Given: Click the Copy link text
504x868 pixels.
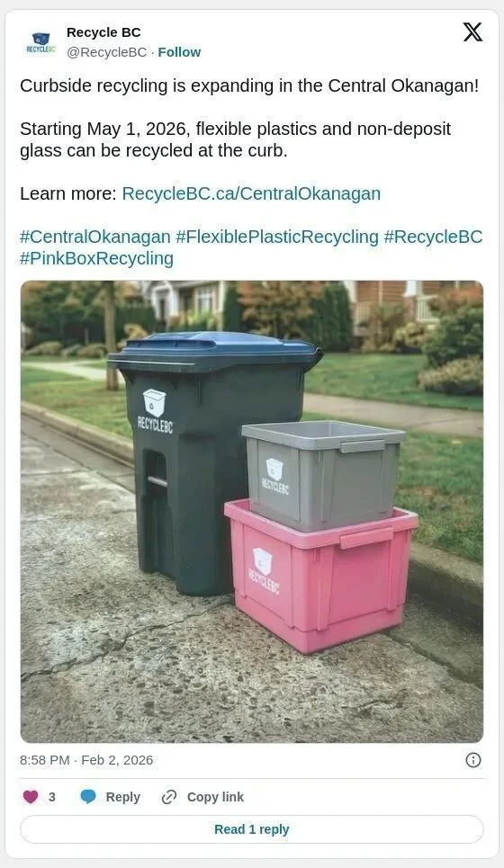Looking at the screenshot, I should click(215, 797).
